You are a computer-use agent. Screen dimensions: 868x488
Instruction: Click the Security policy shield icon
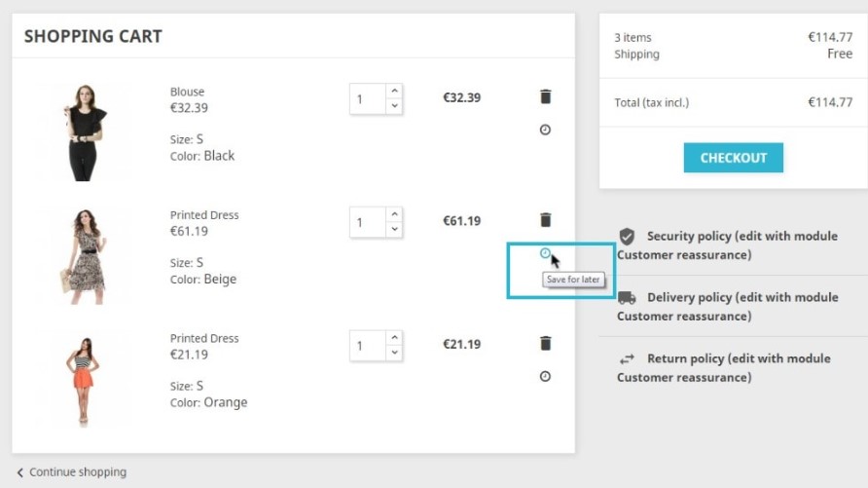coord(627,237)
